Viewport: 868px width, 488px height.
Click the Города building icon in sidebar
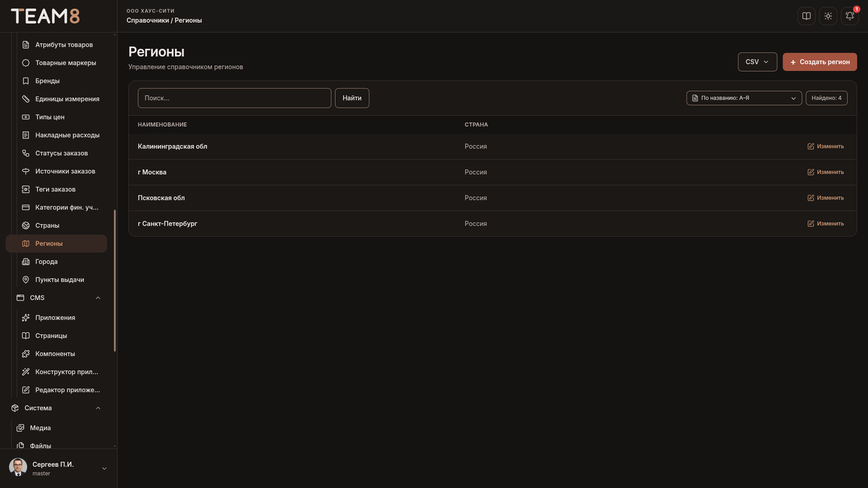pos(26,261)
